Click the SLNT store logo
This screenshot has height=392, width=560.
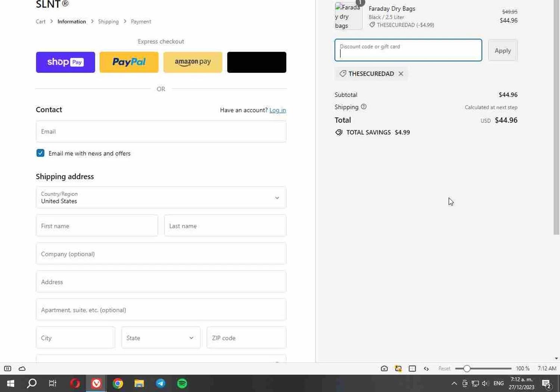(52, 4)
